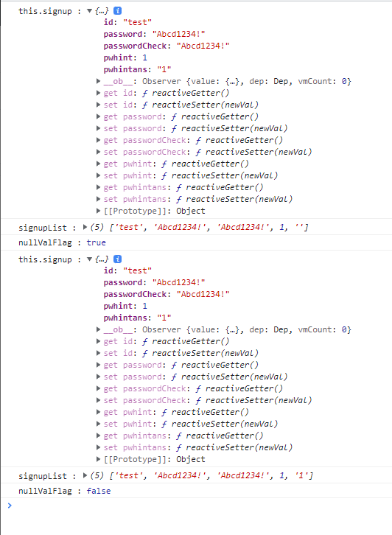Click password: "Abcd1234!" in the second log
Image resolution: width=392 pixels, height=535 pixels.
coord(154,282)
